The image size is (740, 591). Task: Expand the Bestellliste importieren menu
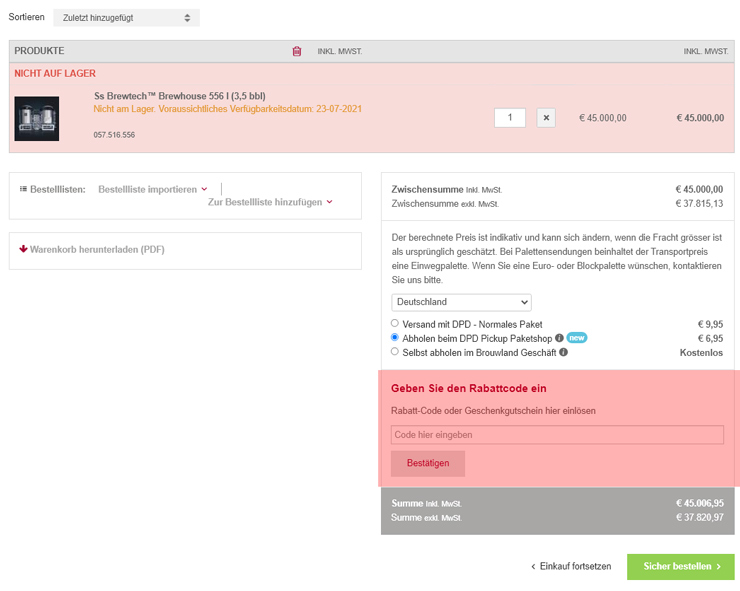pyautogui.click(x=152, y=189)
